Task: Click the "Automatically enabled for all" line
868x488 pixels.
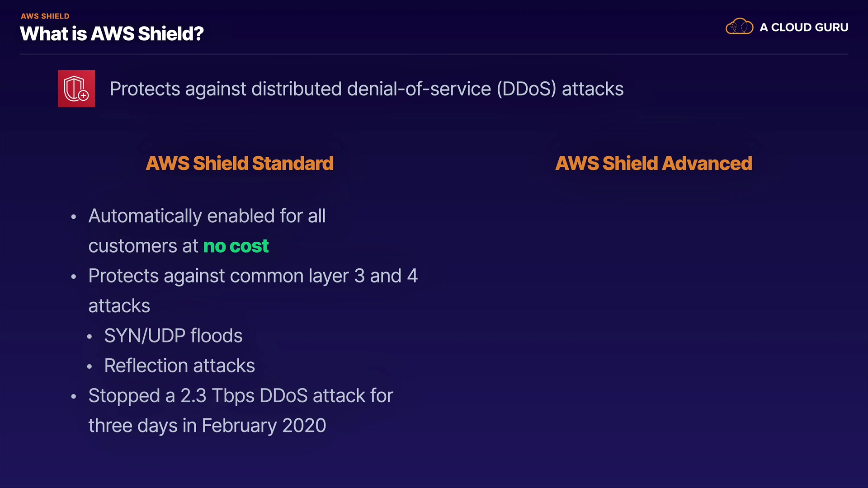Action: coord(207,216)
